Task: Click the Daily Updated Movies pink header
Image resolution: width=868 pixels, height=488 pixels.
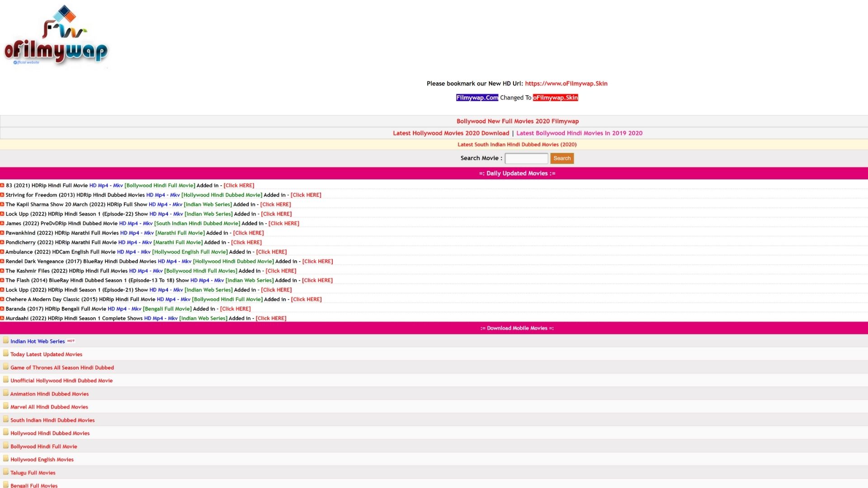Action: point(434,173)
